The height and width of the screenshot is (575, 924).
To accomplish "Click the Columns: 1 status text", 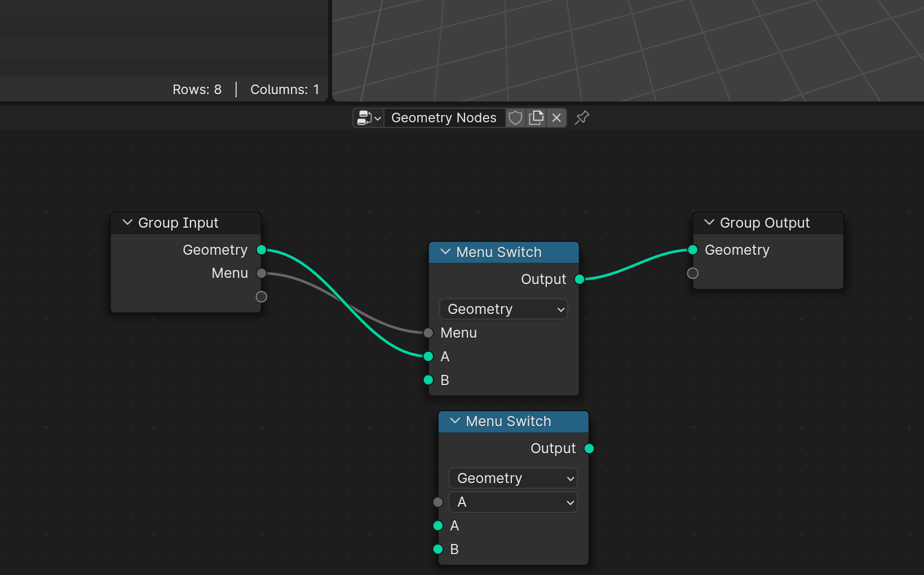I will tap(285, 90).
